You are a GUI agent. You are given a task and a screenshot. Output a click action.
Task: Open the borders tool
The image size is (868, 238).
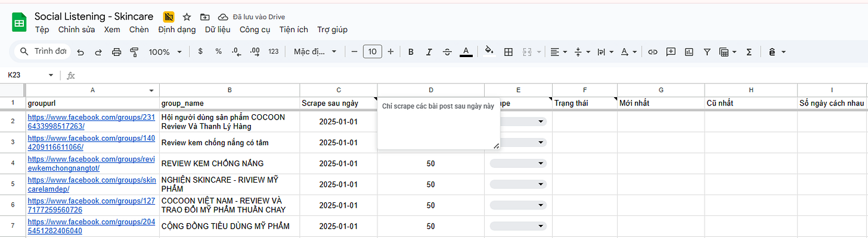point(509,52)
